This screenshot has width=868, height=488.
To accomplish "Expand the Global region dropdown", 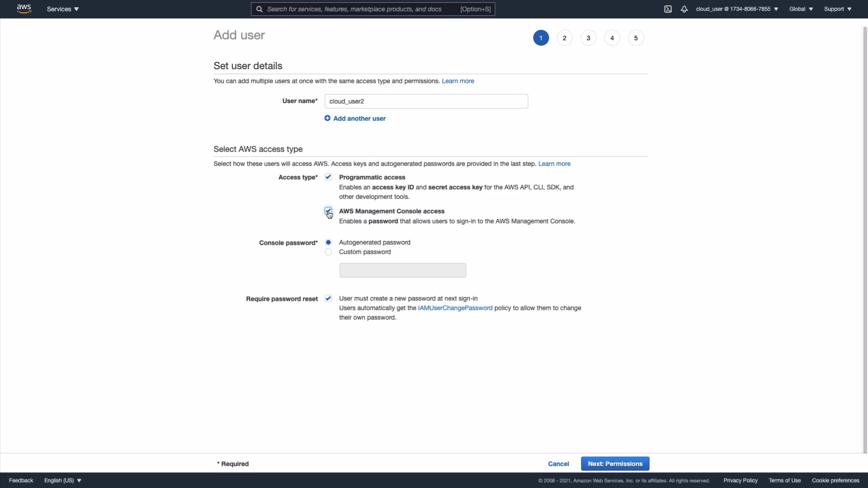I will [801, 9].
